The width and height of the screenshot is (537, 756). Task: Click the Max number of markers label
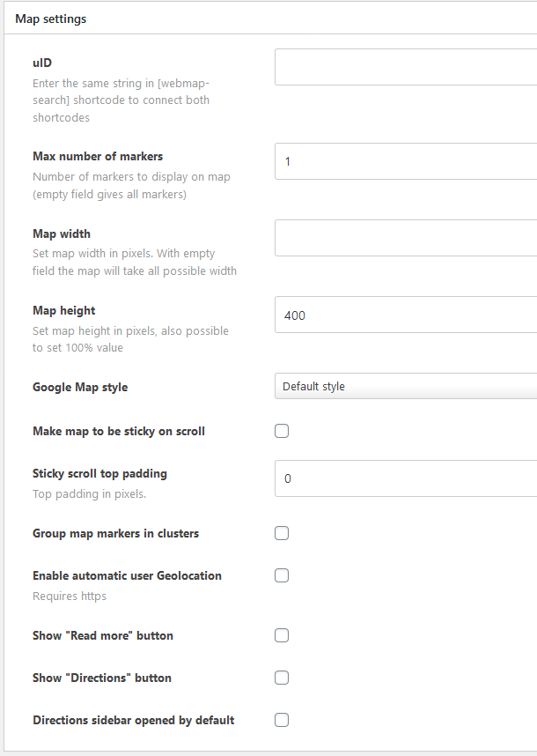click(x=98, y=156)
